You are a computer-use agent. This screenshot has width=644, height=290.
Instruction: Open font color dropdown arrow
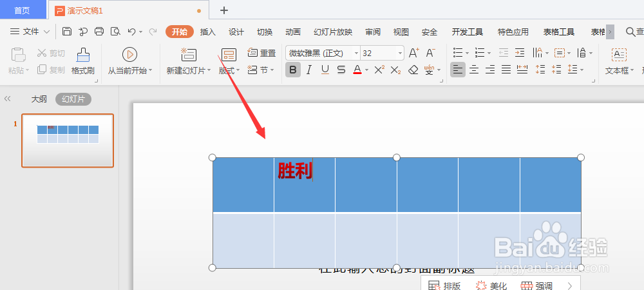pos(367,70)
